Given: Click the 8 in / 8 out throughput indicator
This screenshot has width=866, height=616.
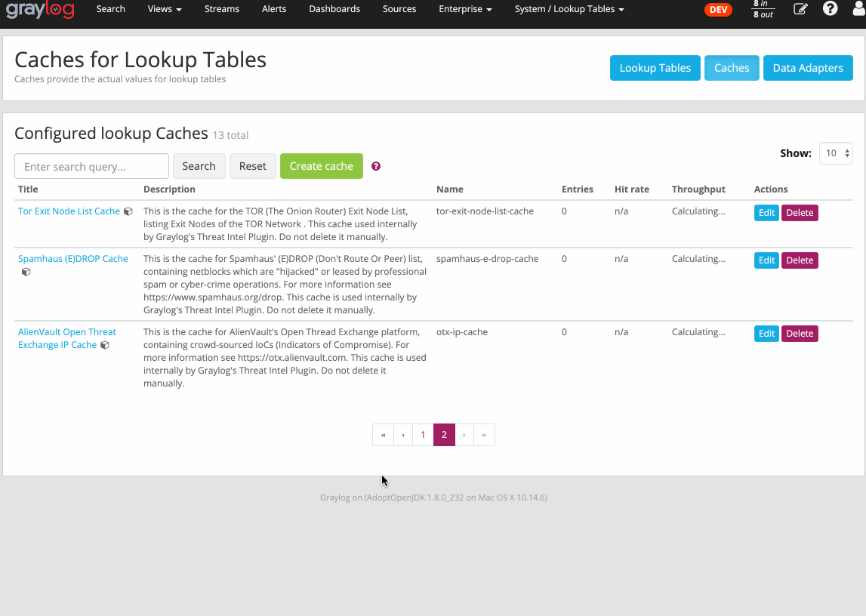Looking at the screenshot, I should click(763, 9).
